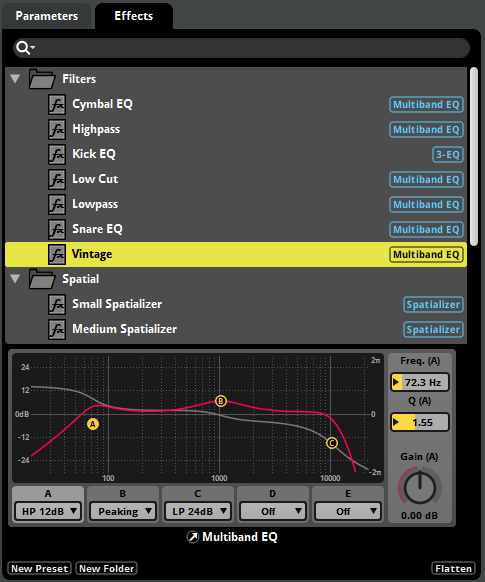Viewport: 485px width, 582px height.
Task: Select band B node on the EQ graph
Action: 221,401
